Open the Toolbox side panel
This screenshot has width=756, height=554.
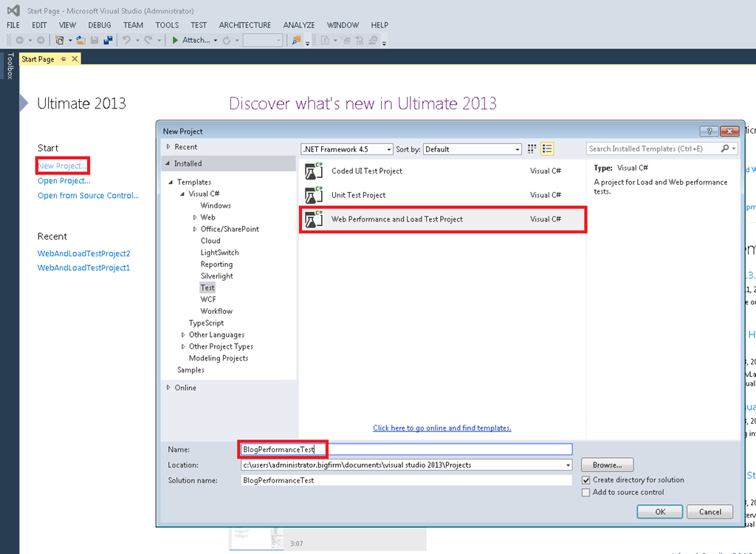(10, 66)
